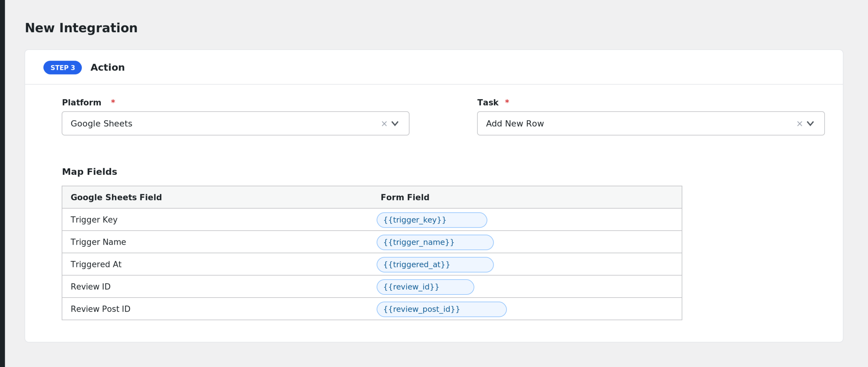
Task: Select the Review Post ID row label
Action: [100, 309]
